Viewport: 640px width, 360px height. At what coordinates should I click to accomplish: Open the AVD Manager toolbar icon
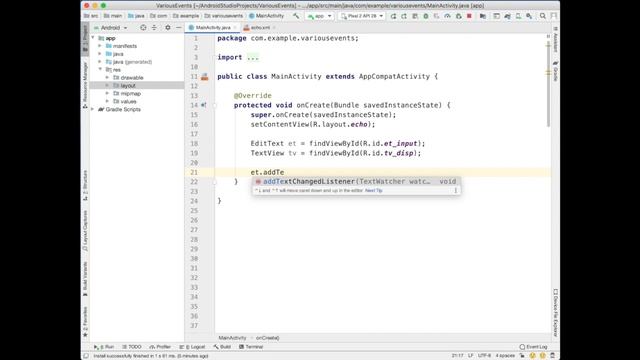tap(518, 16)
